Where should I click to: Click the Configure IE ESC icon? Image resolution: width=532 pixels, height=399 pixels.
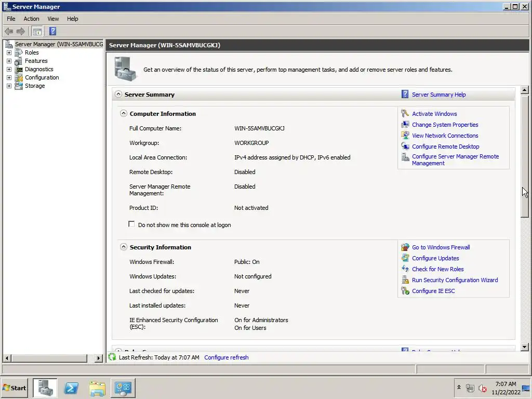pos(405,291)
